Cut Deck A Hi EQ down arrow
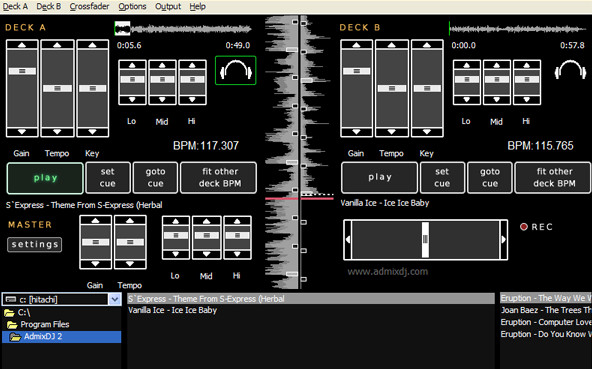This screenshot has height=369, width=592. pyautogui.click(x=192, y=100)
